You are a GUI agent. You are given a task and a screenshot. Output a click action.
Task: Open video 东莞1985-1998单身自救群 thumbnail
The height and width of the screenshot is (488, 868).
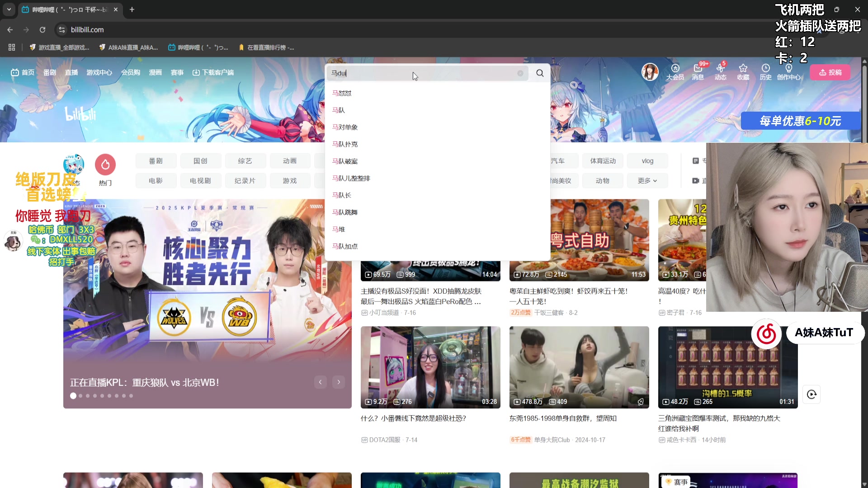[x=579, y=367]
